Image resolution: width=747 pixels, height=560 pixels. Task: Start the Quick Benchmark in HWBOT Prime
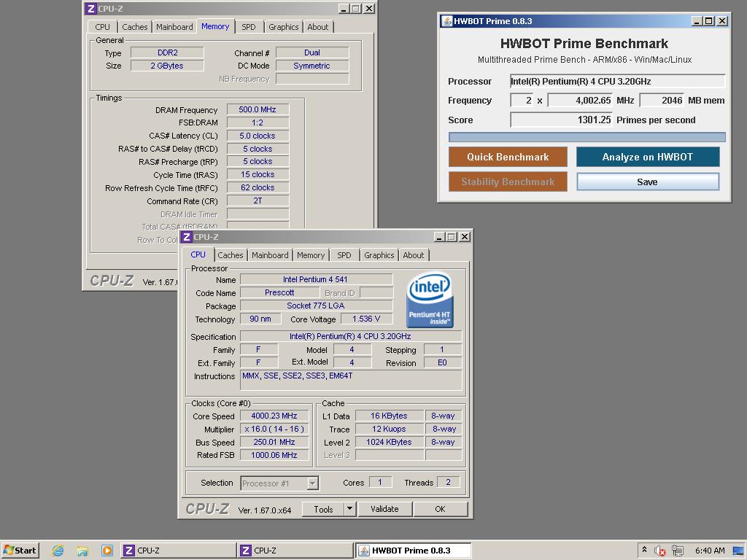[x=508, y=157]
